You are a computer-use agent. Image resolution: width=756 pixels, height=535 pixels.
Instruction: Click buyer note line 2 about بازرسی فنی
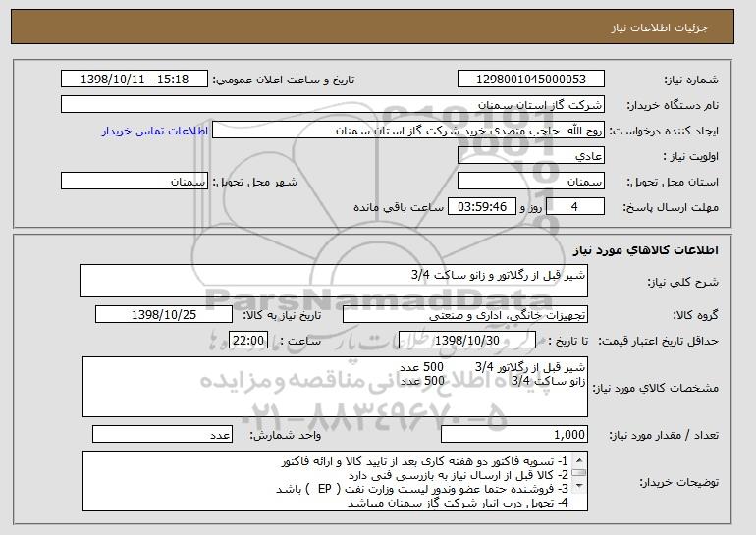click(459, 475)
